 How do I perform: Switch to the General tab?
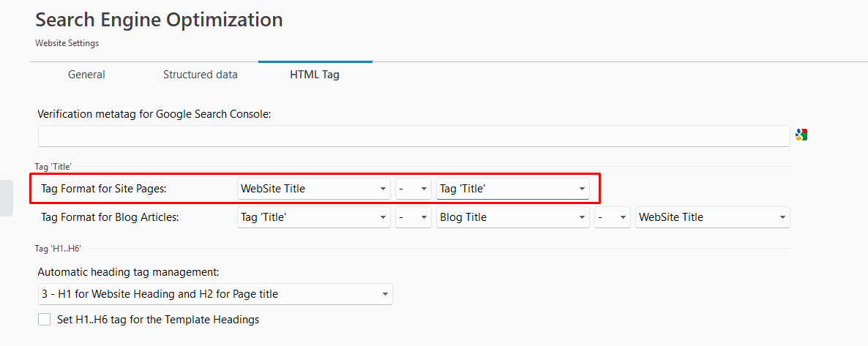86,75
